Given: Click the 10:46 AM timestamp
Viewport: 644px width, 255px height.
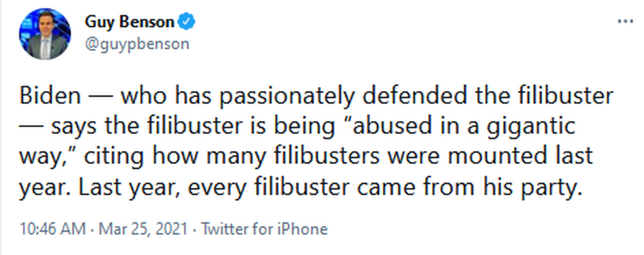Looking at the screenshot, I should coord(53,229).
